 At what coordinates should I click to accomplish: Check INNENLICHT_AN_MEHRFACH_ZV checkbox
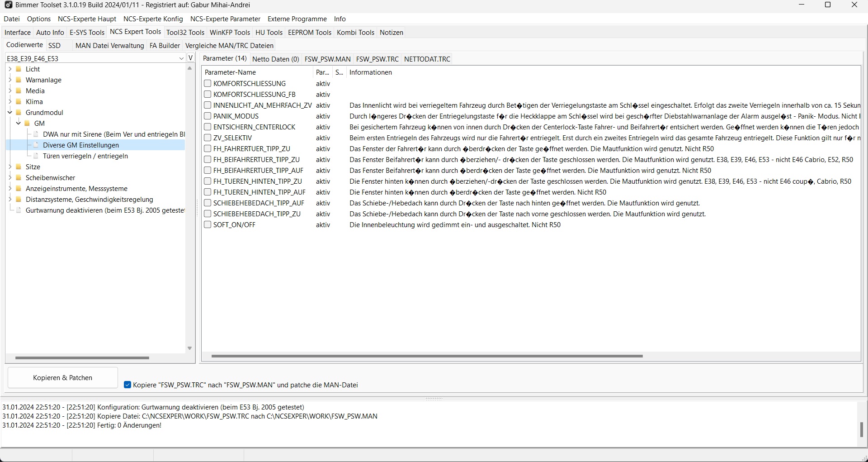click(x=208, y=105)
